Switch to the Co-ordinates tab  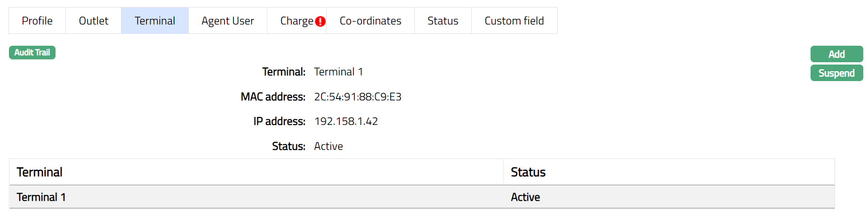(x=370, y=21)
